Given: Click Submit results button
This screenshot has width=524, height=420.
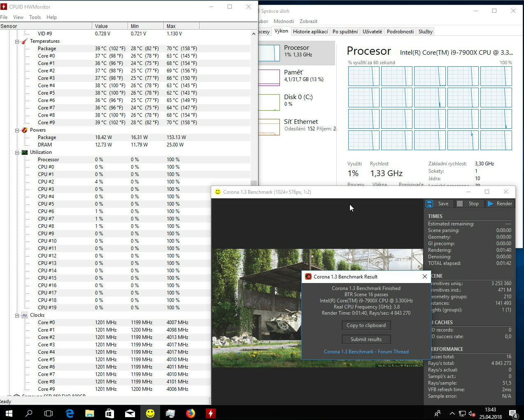Looking at the screenshot, I should pyautogui.click(x=366, y=339).
